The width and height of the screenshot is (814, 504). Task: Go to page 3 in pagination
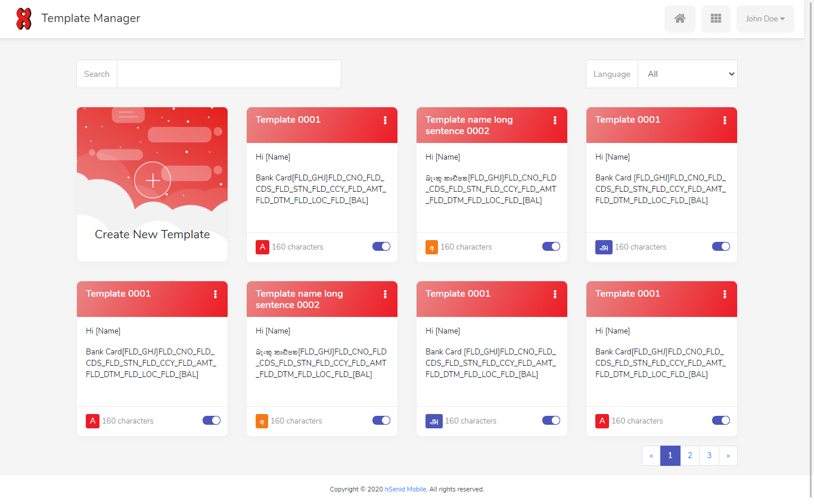coord(709,456)
